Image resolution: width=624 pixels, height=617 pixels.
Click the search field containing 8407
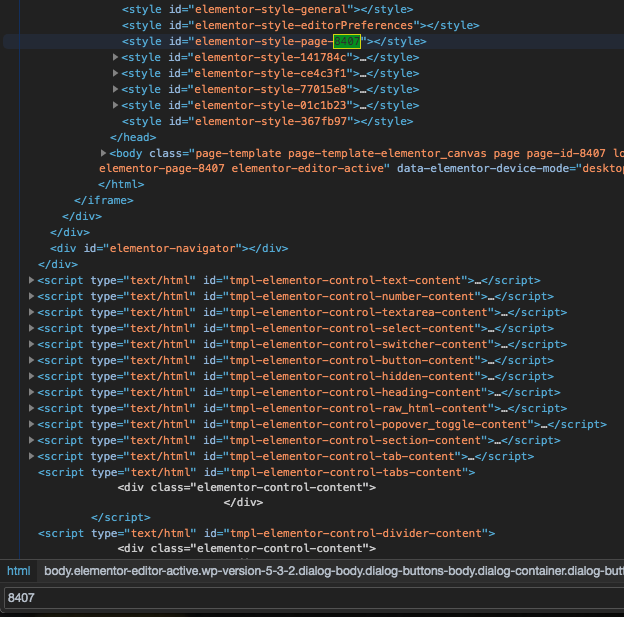coord(314,597)
